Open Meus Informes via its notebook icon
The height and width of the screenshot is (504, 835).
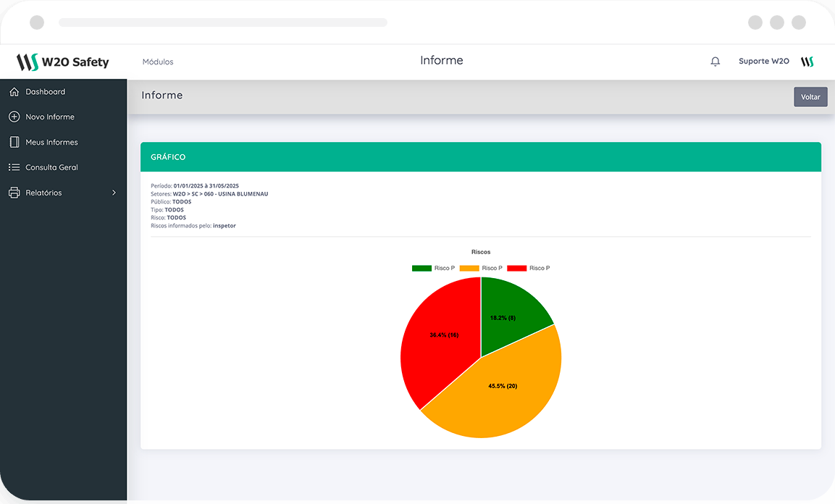coord(14,142)
